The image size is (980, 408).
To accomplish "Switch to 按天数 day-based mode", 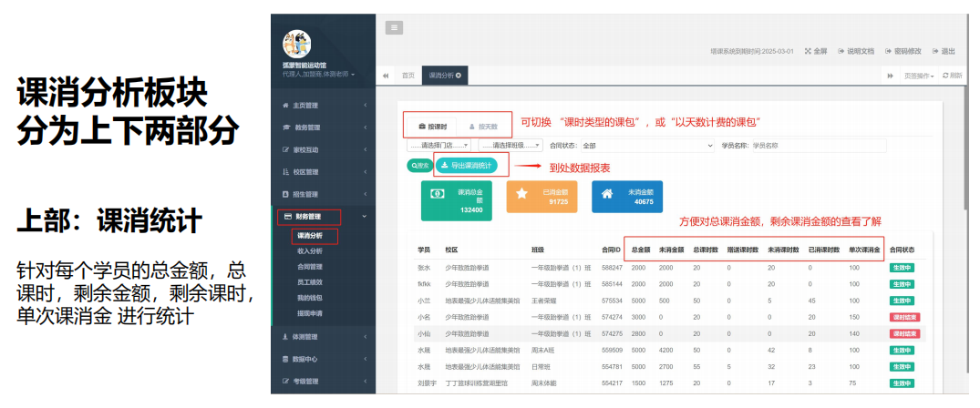I will pyautogui.click(x=482, y=127).
